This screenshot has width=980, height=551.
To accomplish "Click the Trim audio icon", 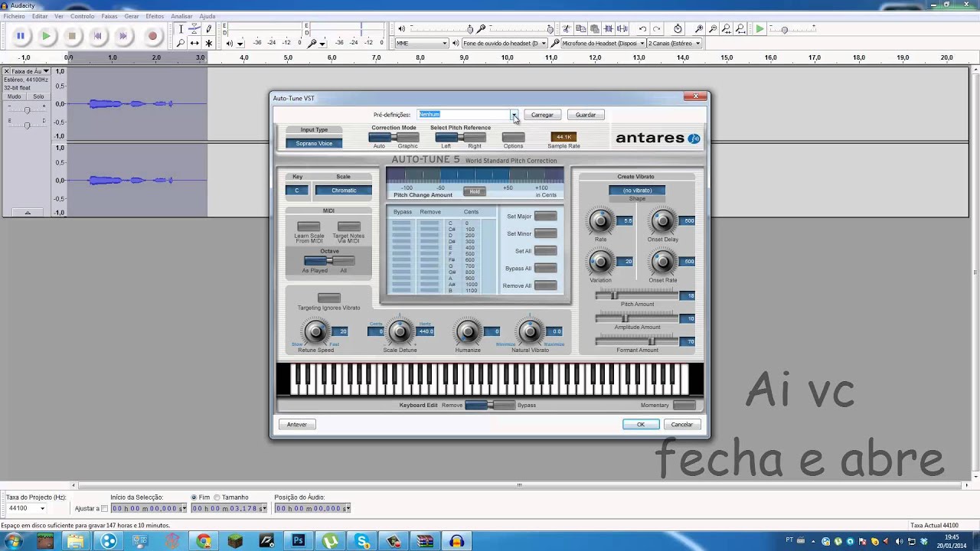I will (x=608, y=29).
